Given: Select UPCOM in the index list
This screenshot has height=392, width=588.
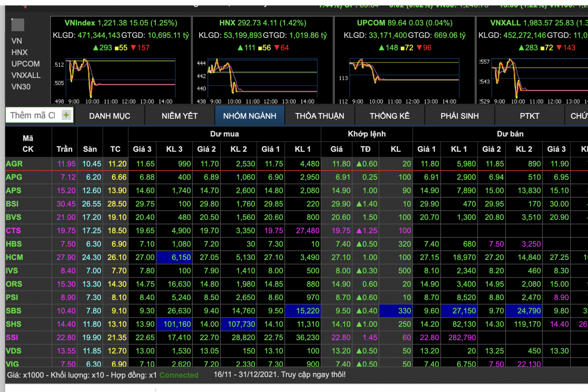Looking at the screenshot, I should (x=25, y=64).
